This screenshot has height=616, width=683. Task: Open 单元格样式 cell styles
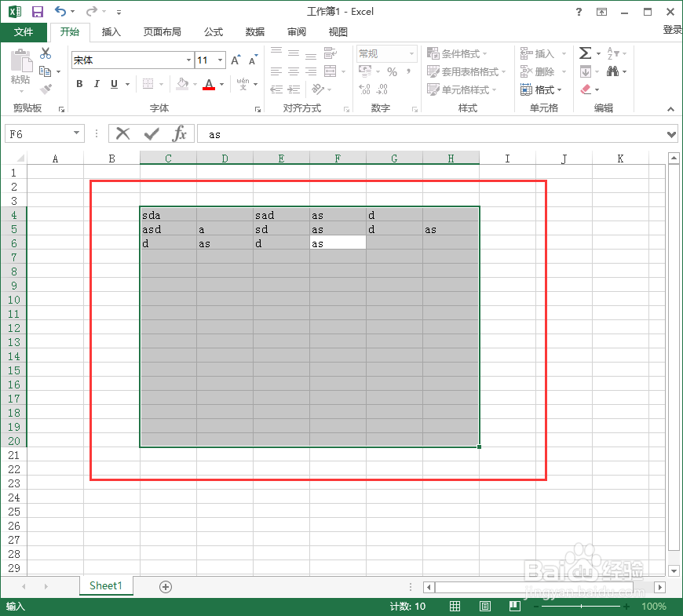[462, 89]
